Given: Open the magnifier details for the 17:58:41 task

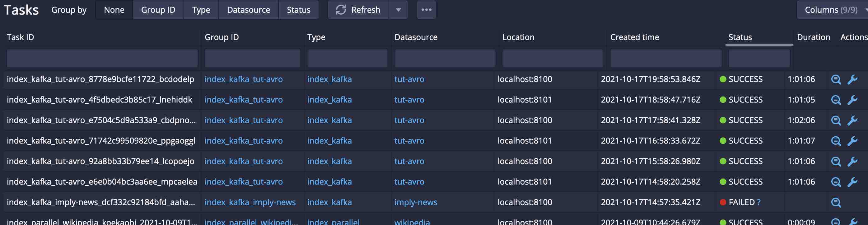Looking at the screenshot, I should 836,121.
